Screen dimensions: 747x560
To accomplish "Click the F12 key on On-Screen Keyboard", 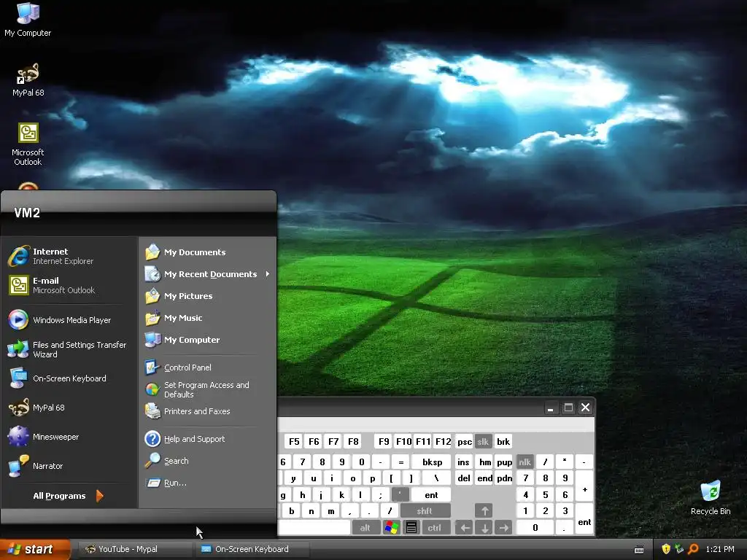I will [x=443, y=442].
